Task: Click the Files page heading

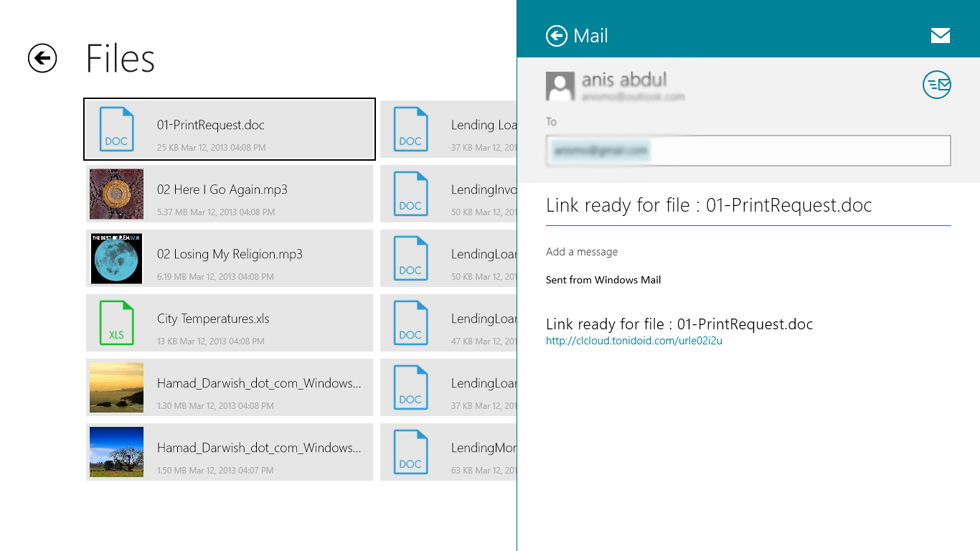Action: (x=121, y=58)
